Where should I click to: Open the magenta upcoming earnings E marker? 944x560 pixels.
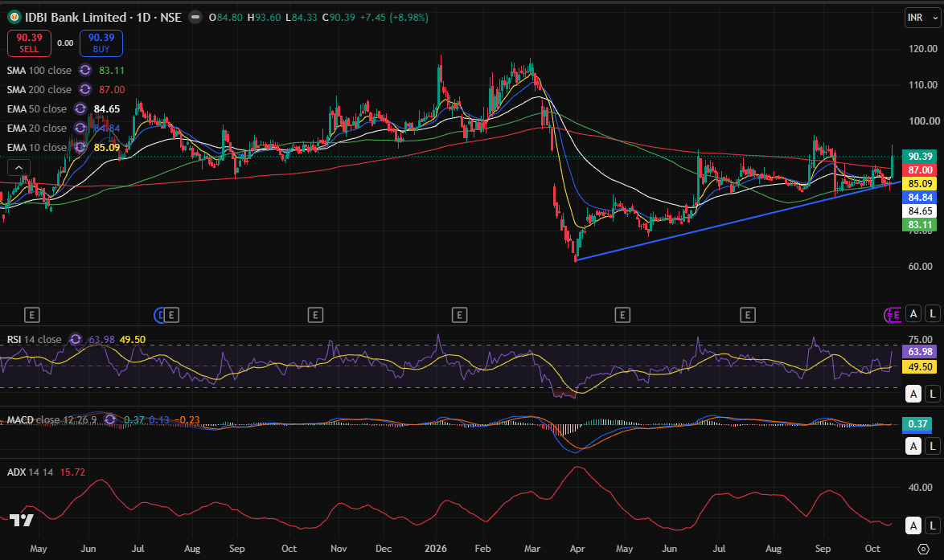pyautogui.click(x=894, y=315)
